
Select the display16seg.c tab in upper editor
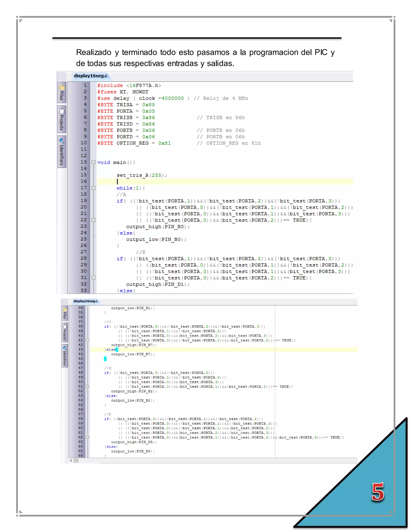91,76
